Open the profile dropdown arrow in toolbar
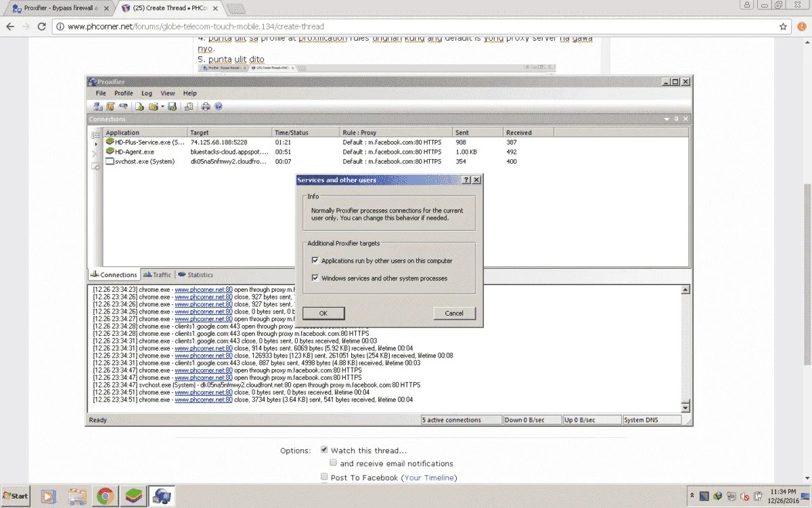This screenshot has height=508, width=812. (x=162, y=107)
